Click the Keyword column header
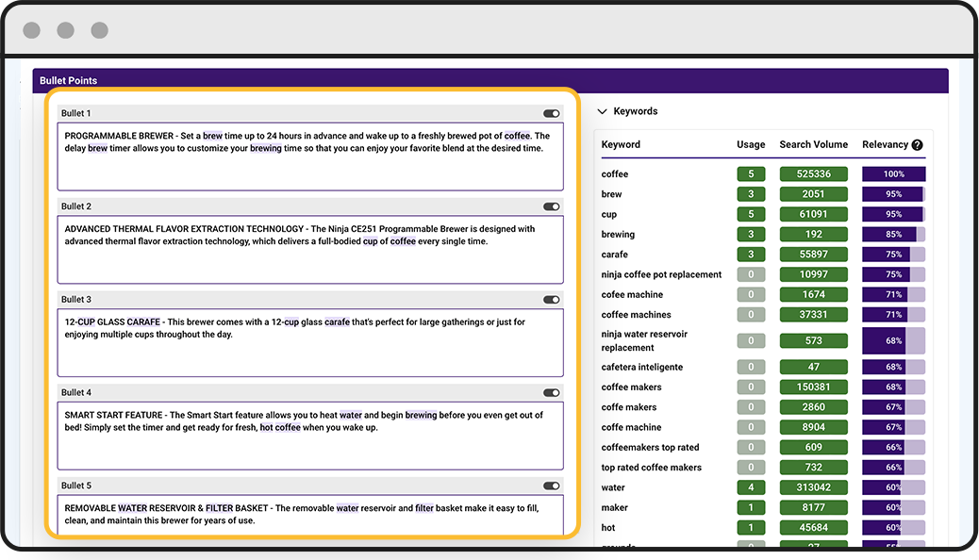The width and height of the screenshot is (979, 560). [x=621, y=145]
